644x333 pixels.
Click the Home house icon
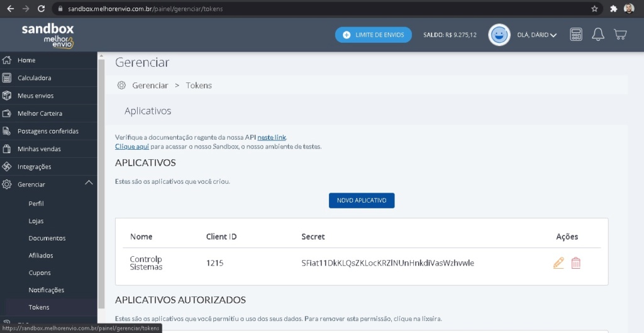pos(6,60)
